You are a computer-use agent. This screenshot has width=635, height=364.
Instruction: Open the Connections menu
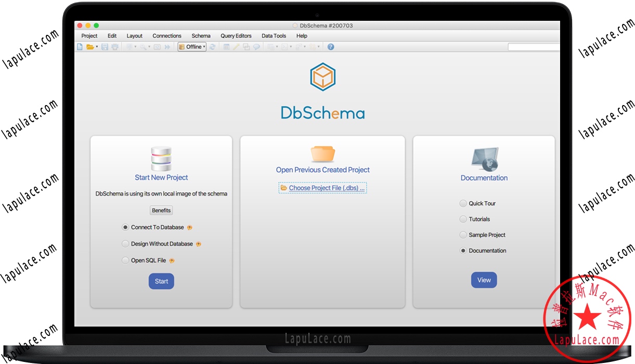click(x=167, y=36)
